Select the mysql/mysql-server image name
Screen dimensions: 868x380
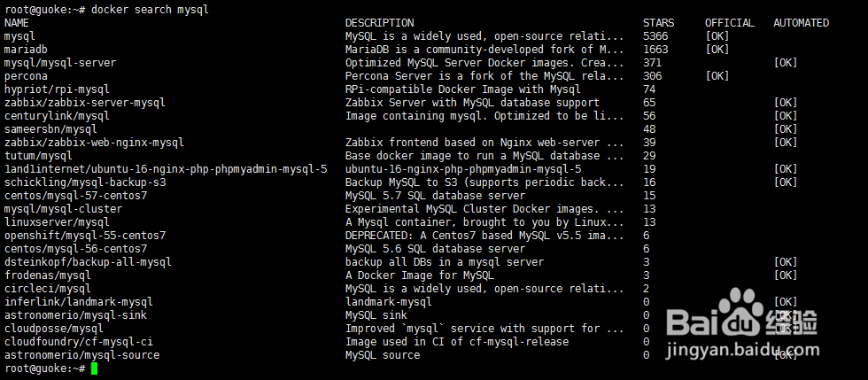coord(59,63)
